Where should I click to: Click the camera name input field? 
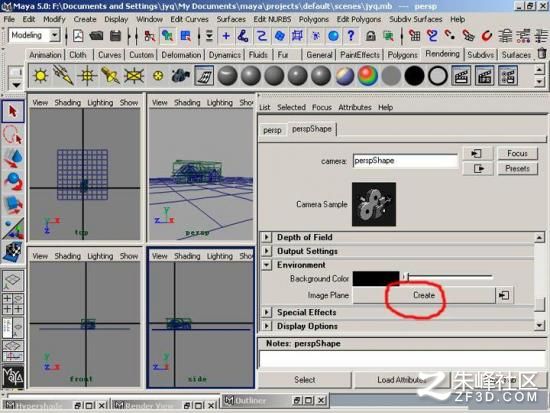[x=405, y=161]
